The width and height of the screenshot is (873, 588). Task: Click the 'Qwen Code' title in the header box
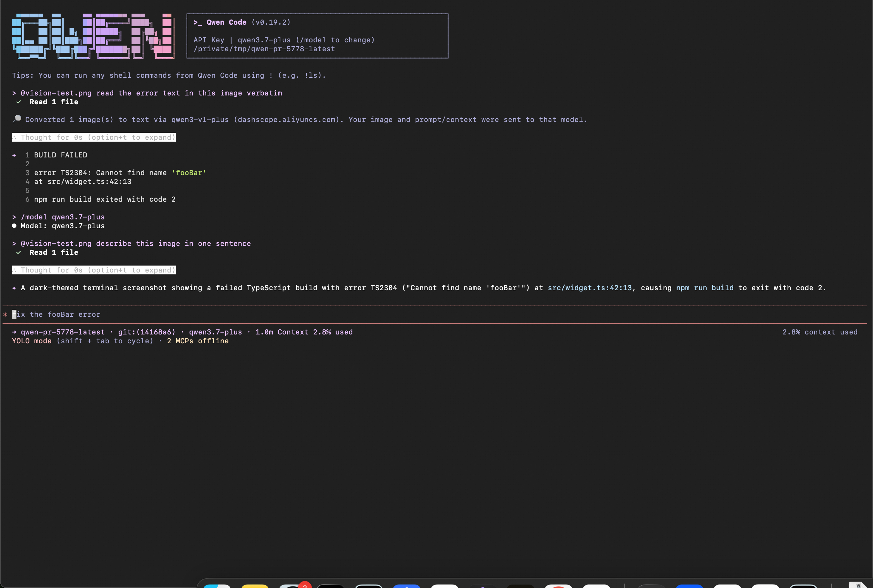(x=226, y=22)
